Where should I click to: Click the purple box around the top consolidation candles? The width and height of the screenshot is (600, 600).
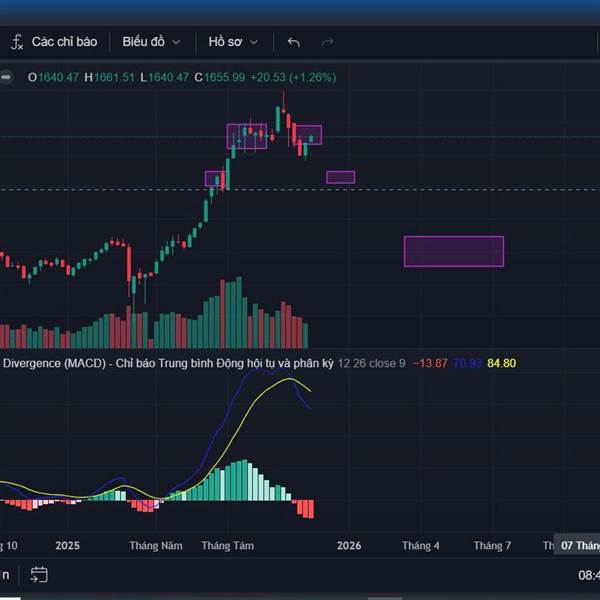(x=247, y=136)
